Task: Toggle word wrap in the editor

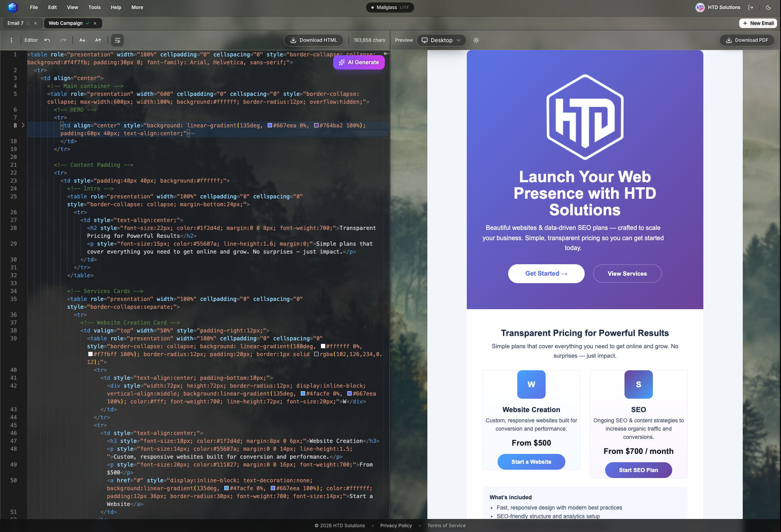Action: click(117, 40)
